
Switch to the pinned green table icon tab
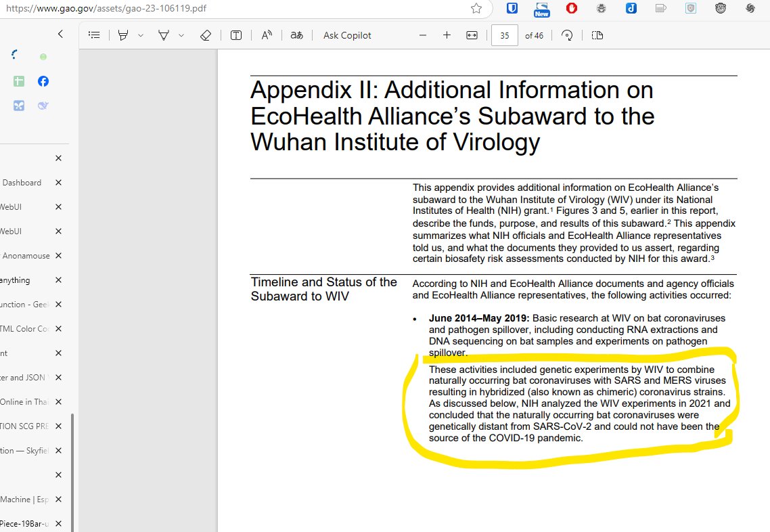[19, 81]
